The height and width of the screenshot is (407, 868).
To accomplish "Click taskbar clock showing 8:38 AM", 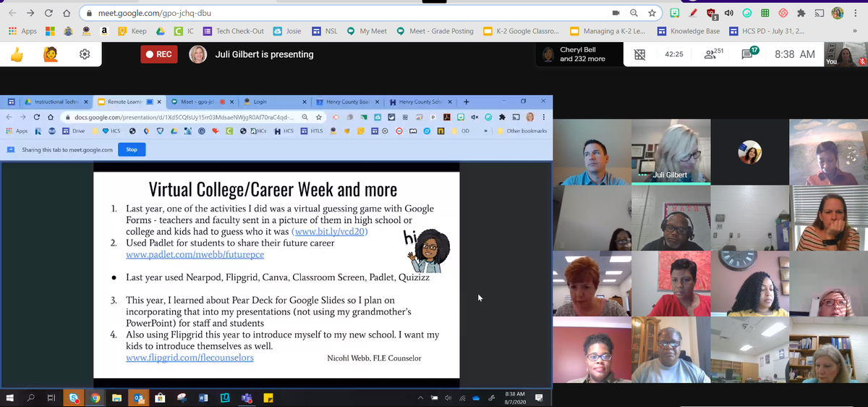I will pos(514,398).
